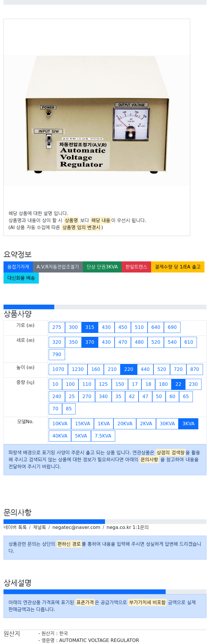Select the 단상 단권3KVA green tag
The height and width of the screenshot is (644, 210).
(102, 267)
